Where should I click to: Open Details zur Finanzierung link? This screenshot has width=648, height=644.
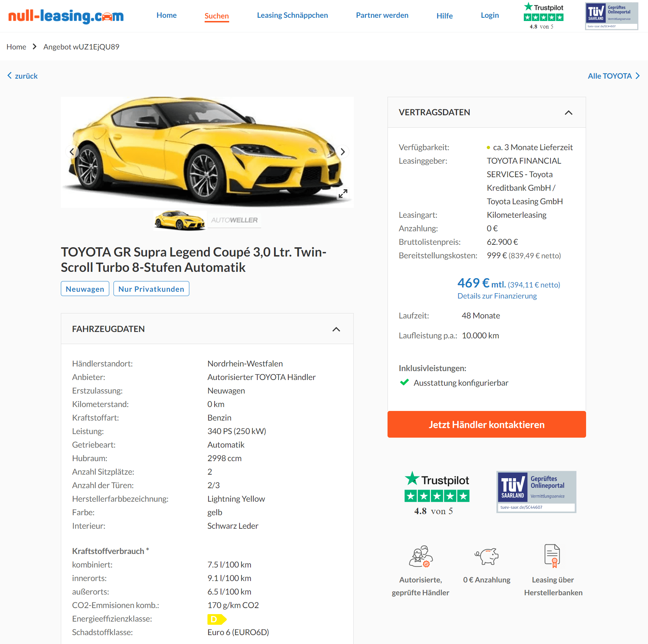pos(497,296)
